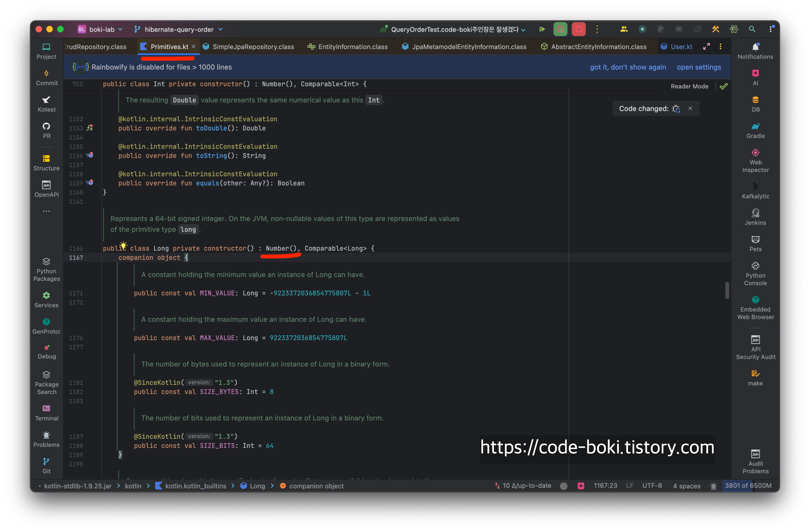810x532 pixels.
Task: Click the green inspections checkmark widget
Action: tap(724, 86)
